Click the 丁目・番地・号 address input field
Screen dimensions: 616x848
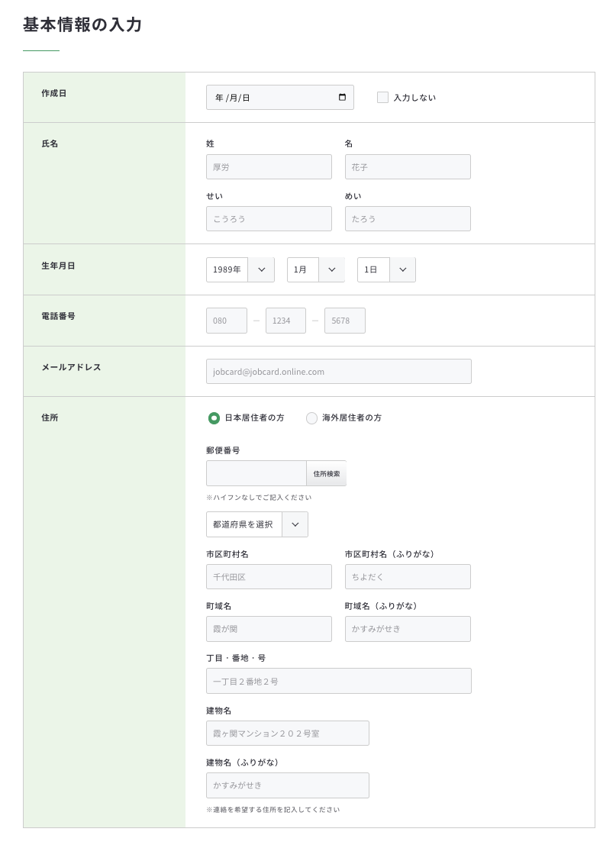[x=339, y=680]
